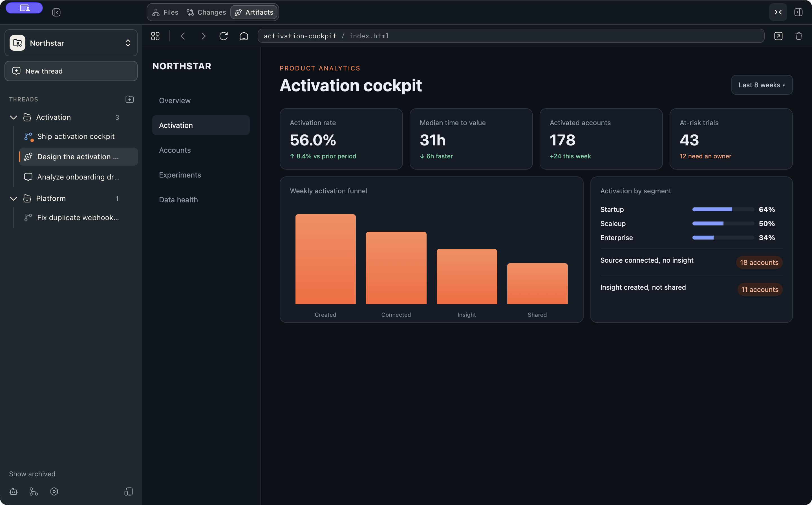
Task: Open the agents robot icon
Action: click(13, 492)
